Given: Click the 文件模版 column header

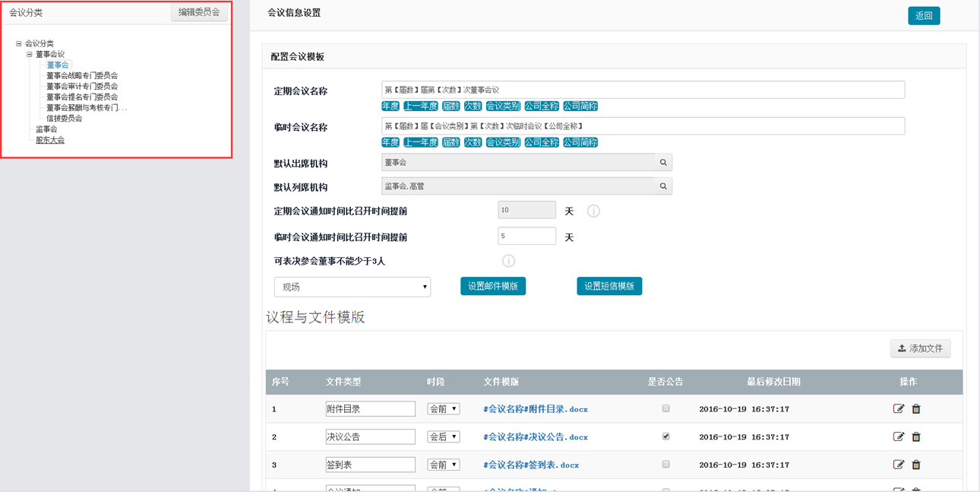Looking at the screenshot, I should click(501, 382).
